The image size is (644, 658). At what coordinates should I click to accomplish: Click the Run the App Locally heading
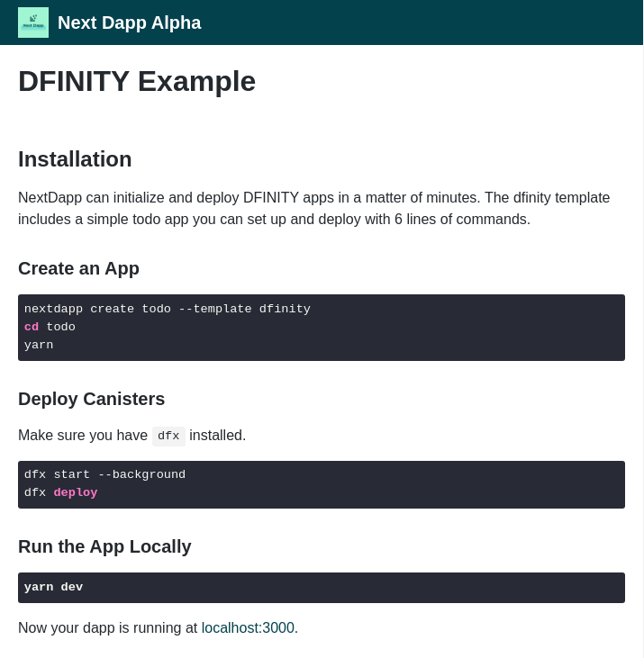(x=104, y=546)
